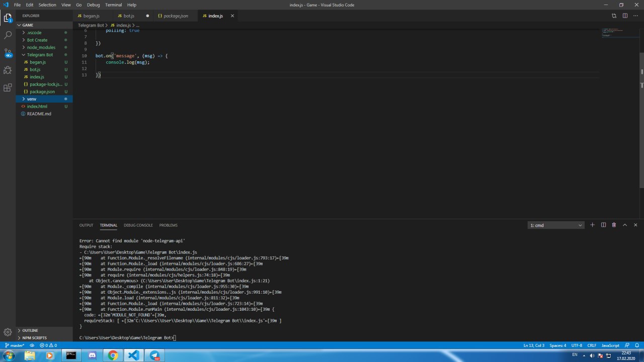Maximize the terminal panel size
644x362 pixels.
click(x=625, y=225)
